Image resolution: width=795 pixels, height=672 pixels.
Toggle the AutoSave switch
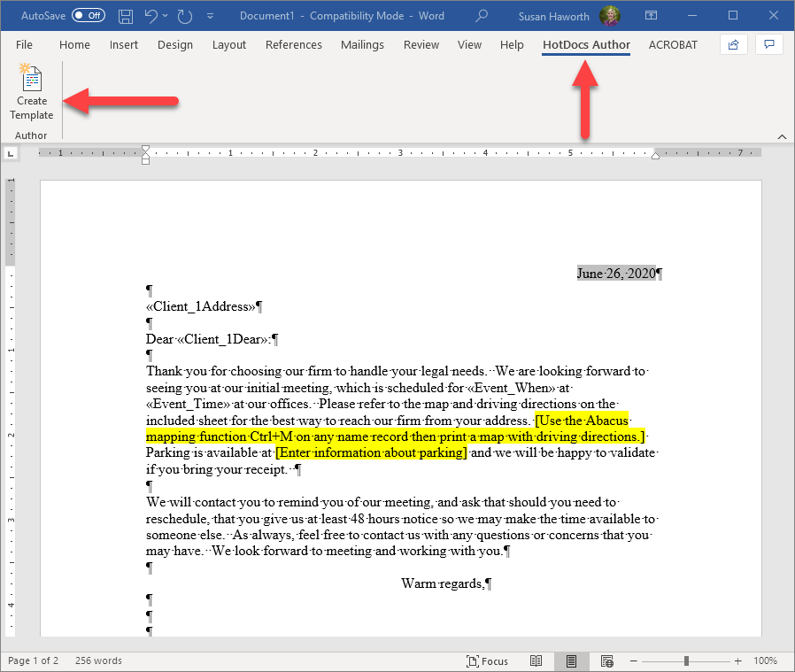(x=89, y=16)
